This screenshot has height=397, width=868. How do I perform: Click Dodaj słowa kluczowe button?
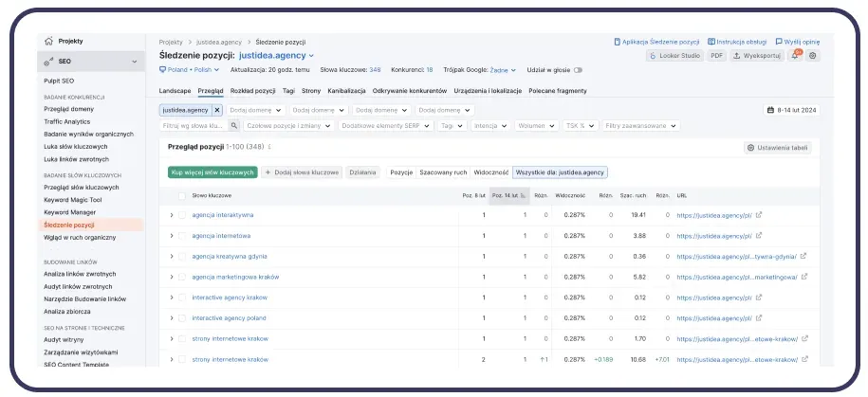click(x=302, y=172)
